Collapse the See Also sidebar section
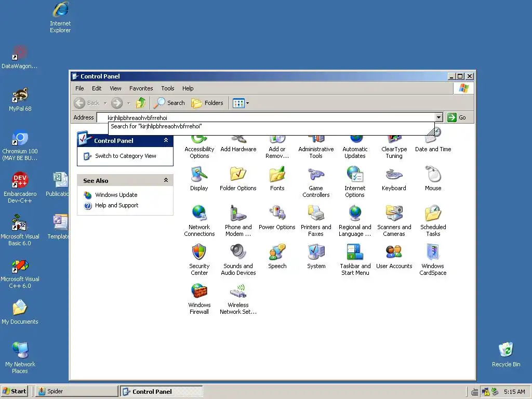 (166, 180)
